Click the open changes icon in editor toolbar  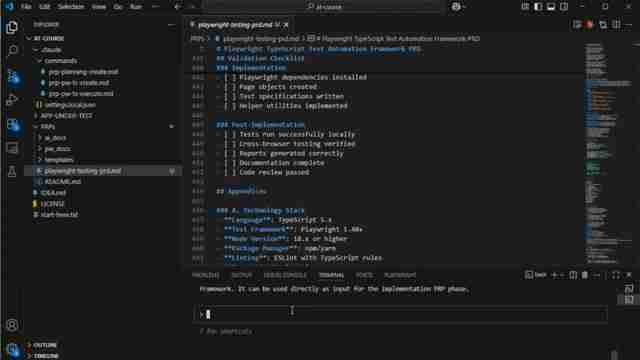point(603,25)
